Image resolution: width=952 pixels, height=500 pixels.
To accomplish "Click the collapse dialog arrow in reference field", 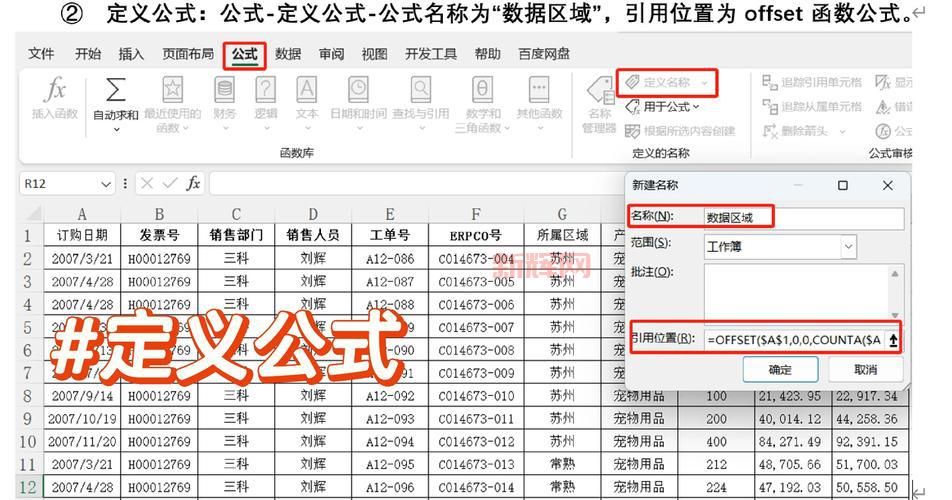I will (x=893, y=340).
